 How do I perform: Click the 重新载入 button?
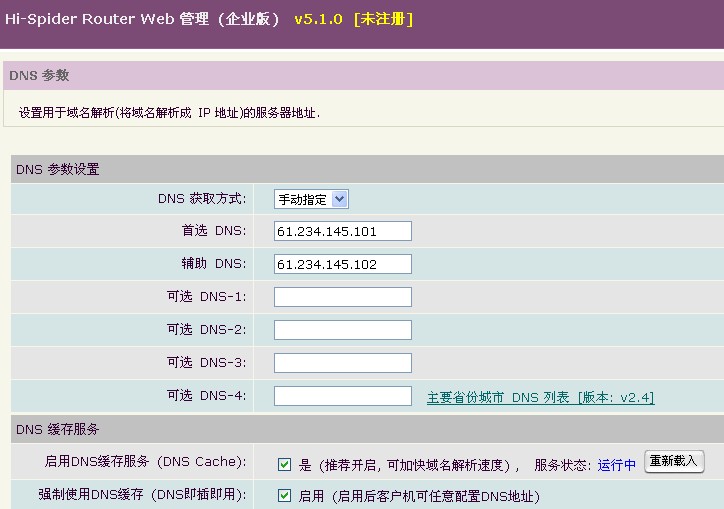pyautogui.click(x=674, y=461)
